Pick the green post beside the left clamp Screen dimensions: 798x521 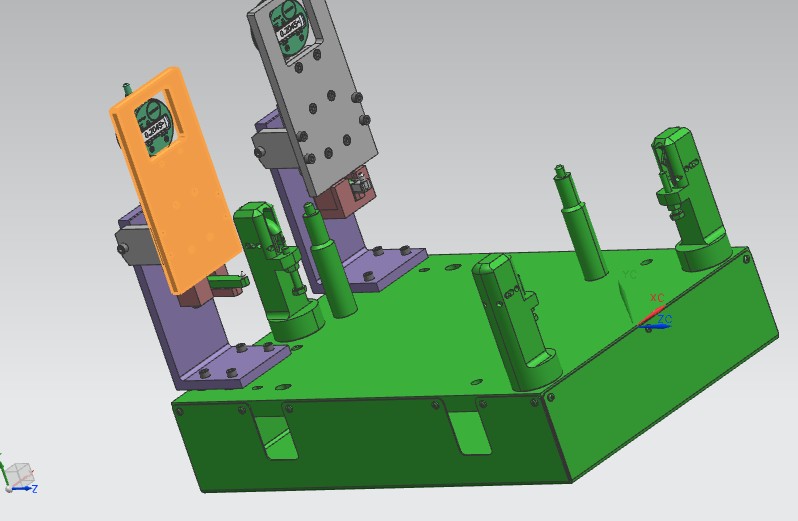click(330, 262)
